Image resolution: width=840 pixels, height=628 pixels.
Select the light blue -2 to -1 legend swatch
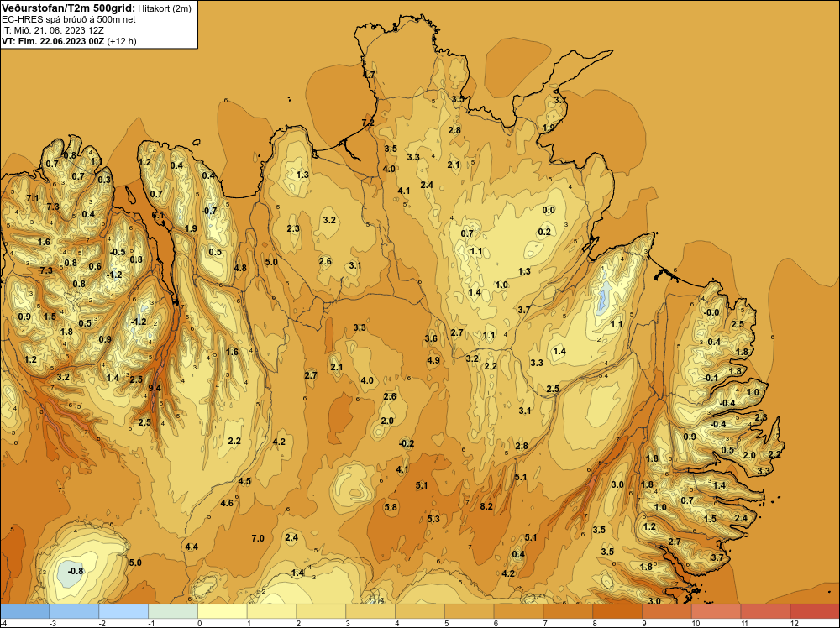click(x=123, y=611)
